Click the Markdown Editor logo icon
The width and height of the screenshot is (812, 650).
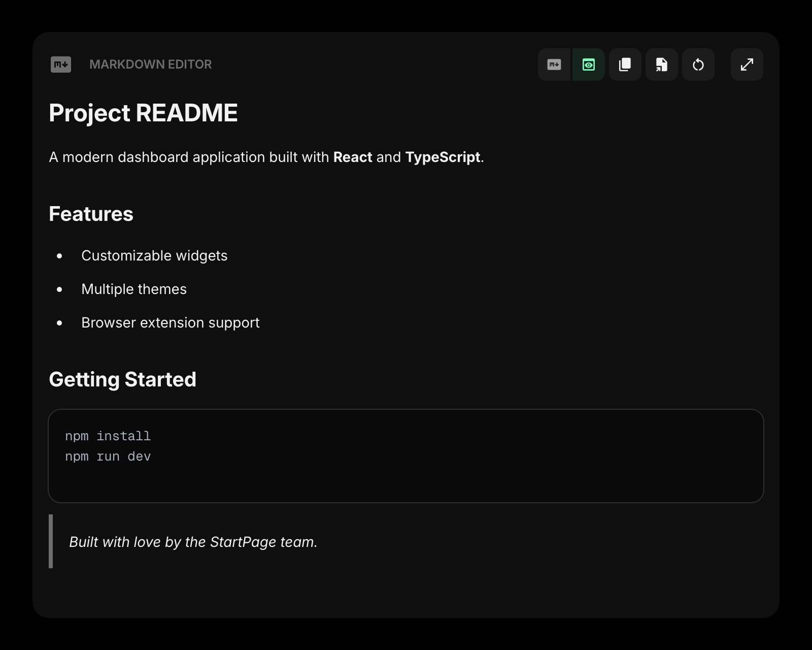[x=60, y=64]
